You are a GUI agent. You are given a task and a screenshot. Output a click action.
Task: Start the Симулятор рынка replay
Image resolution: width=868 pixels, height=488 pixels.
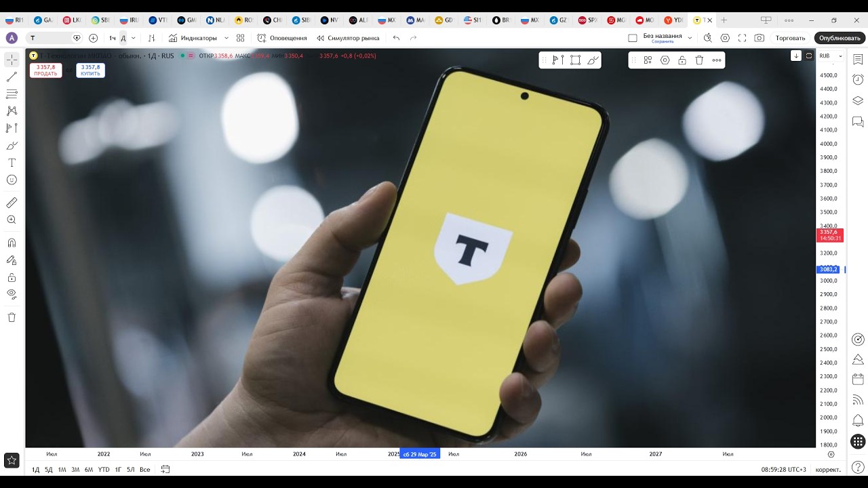[x=348, y=38]
